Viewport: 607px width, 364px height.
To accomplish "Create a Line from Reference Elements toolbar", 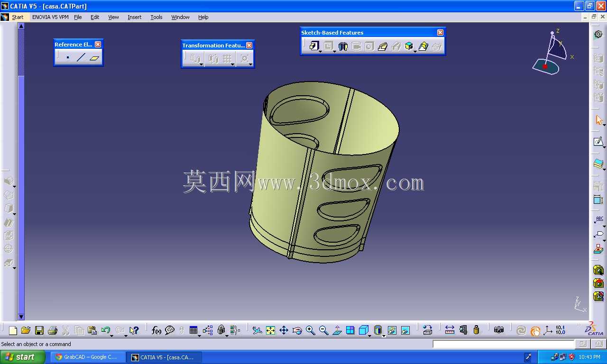I will [x=81, y=58].
